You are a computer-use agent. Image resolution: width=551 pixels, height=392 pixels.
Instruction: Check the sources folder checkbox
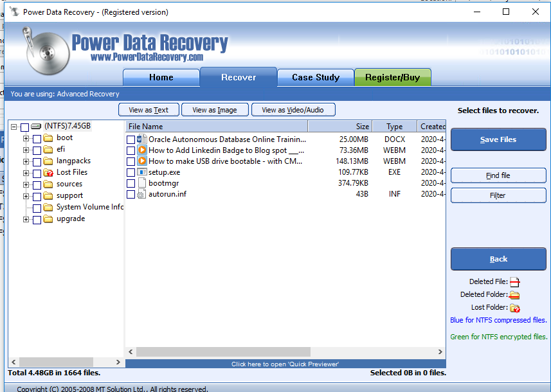(37, 185)
